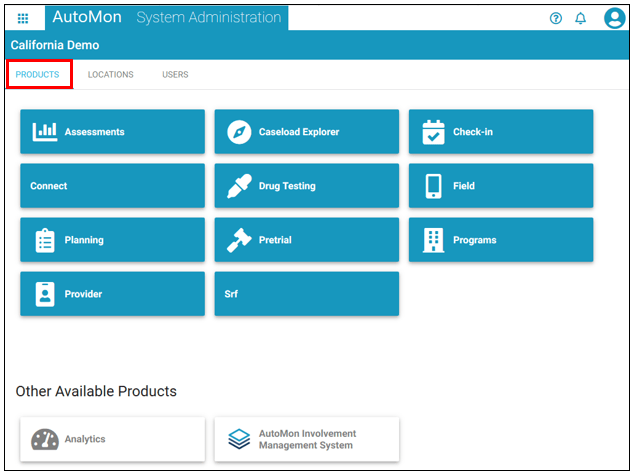Viewport: 636px width, 473px height.
Task: Switch to the Users tab
Action: 175,75
